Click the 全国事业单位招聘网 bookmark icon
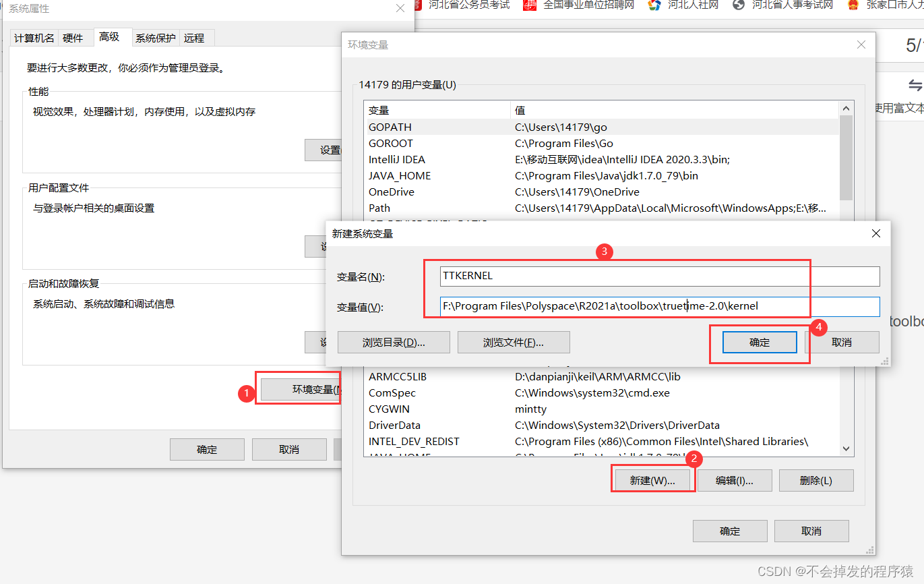 click(x=530, y=6)
